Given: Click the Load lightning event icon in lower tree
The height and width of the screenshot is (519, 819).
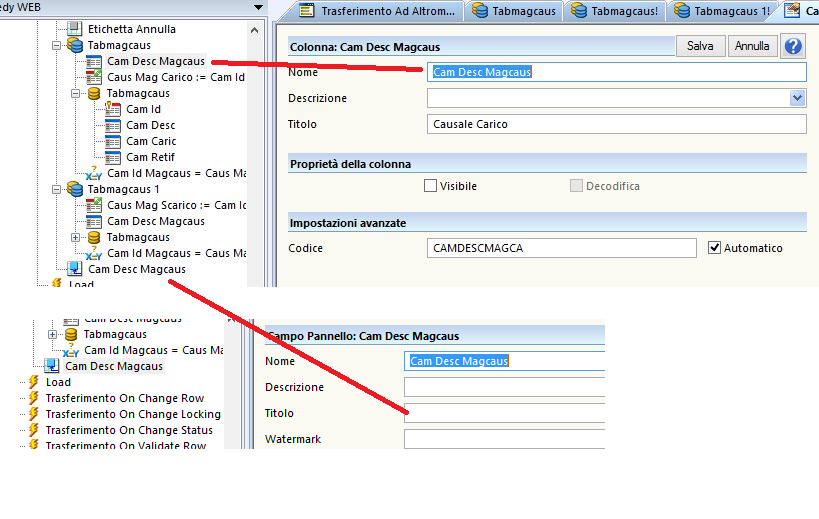Looking at the screenshot, I should (34, 382).
